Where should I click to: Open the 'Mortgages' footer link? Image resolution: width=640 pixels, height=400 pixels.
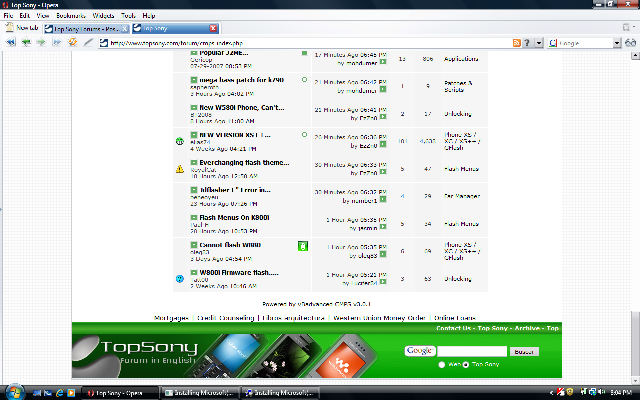coord(171,318)
